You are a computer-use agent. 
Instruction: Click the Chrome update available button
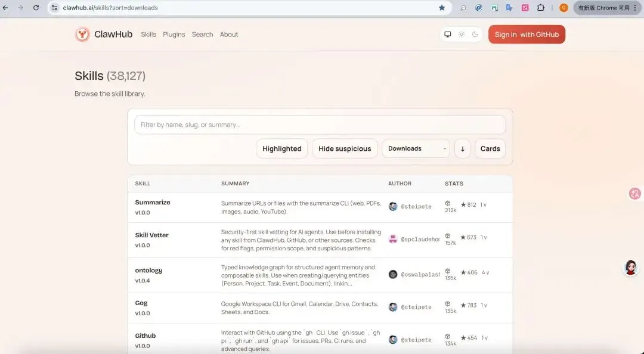point(607,8)
